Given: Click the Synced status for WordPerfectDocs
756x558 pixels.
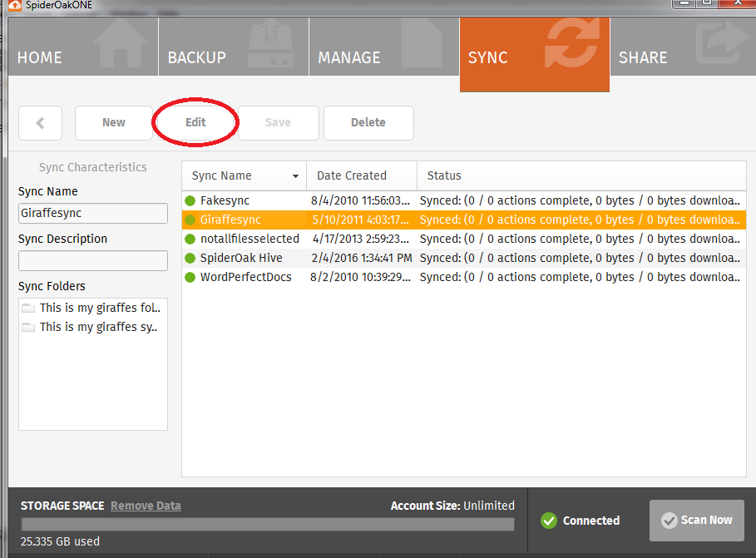Looking at the screenshot, I should [580, 277].
